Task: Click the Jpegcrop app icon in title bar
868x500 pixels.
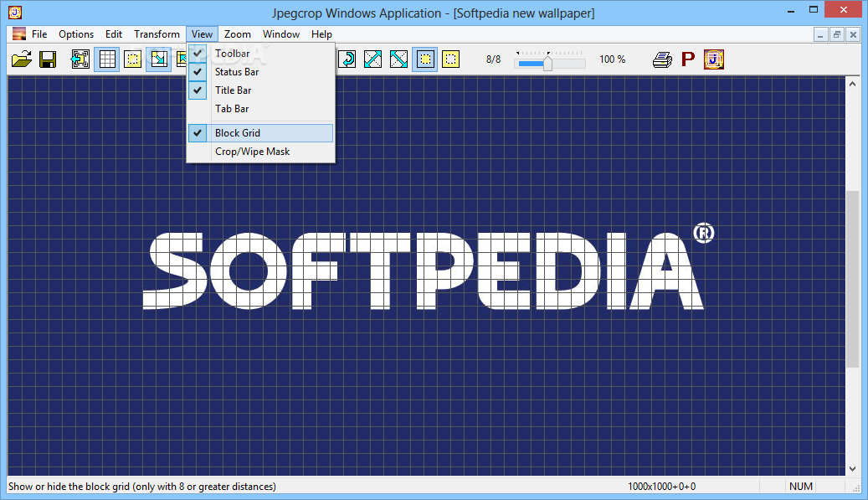Action: click(15, 12)
